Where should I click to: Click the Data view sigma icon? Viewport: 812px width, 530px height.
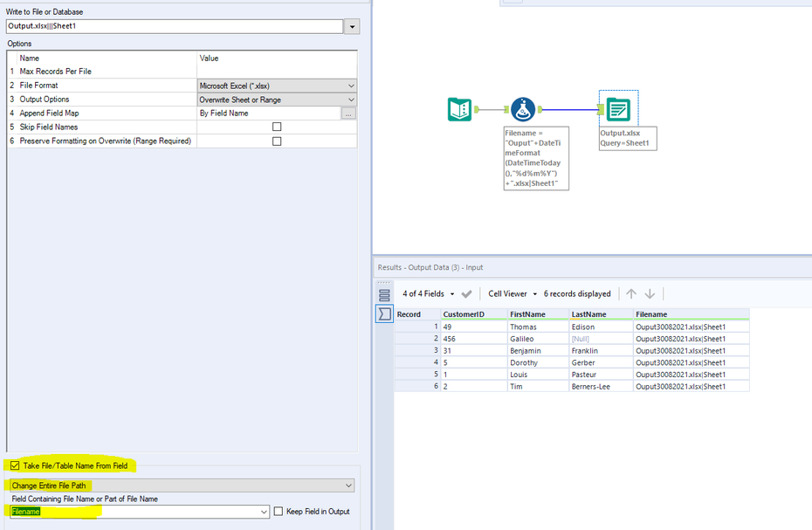(x=384, y=314)
